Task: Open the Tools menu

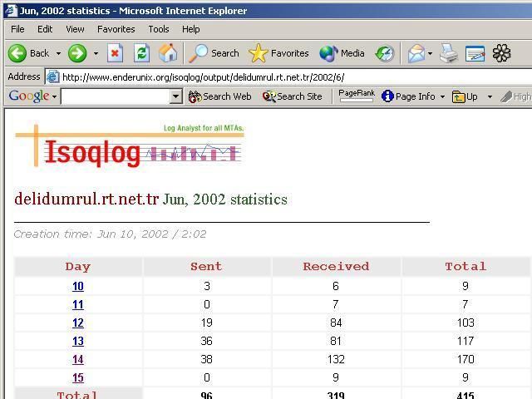Action: (x=159, y=29)
